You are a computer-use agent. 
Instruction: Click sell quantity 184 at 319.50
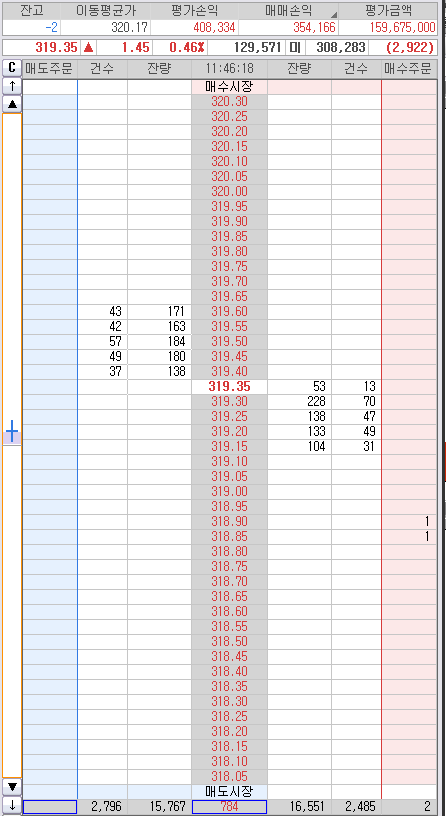coord(159,342)
